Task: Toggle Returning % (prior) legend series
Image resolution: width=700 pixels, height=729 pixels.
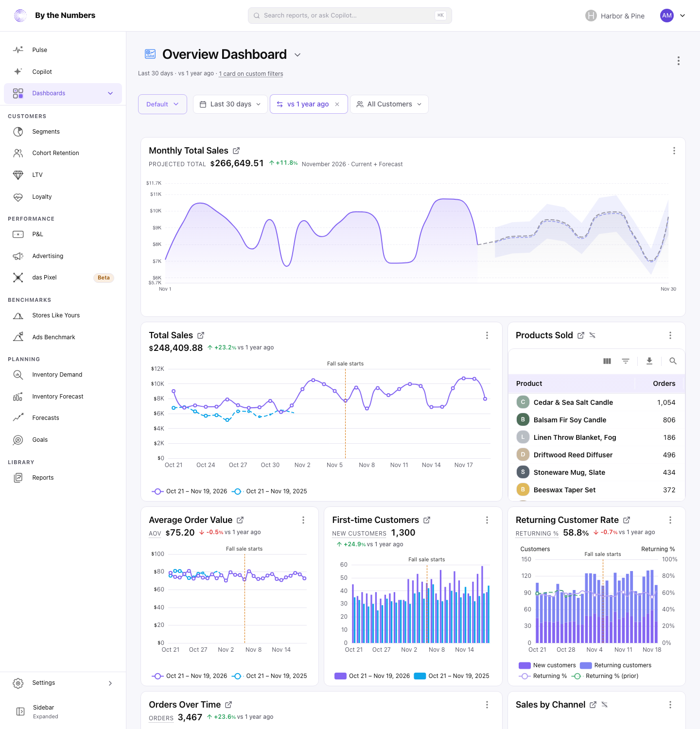Action: tap(605, 676)
